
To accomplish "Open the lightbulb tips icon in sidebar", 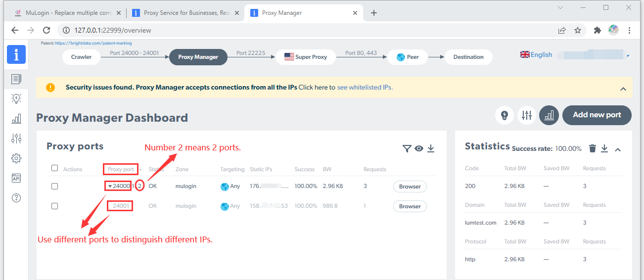I will point(16,98).
